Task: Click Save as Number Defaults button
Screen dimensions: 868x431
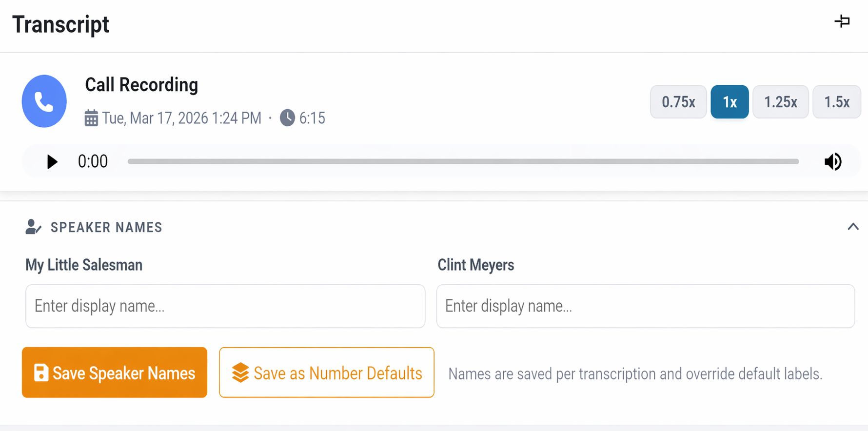Action: (x=326, y=372)
